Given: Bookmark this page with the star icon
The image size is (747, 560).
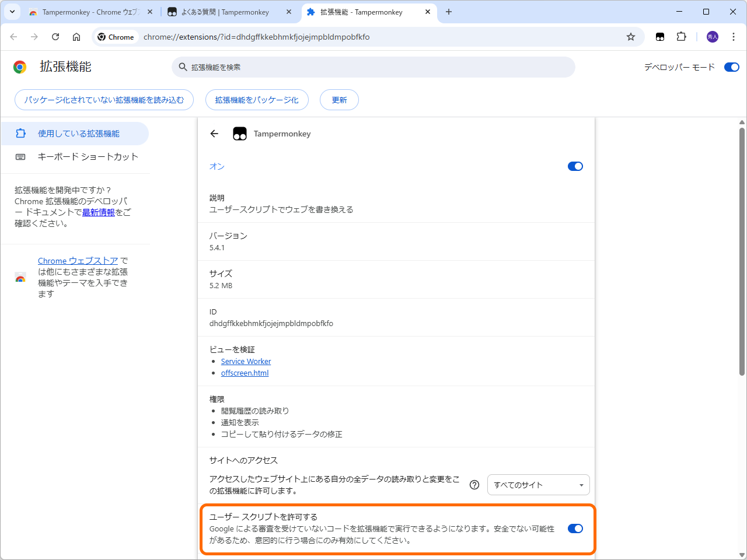Looking at the screenshot, I should (x=630, y=36).
